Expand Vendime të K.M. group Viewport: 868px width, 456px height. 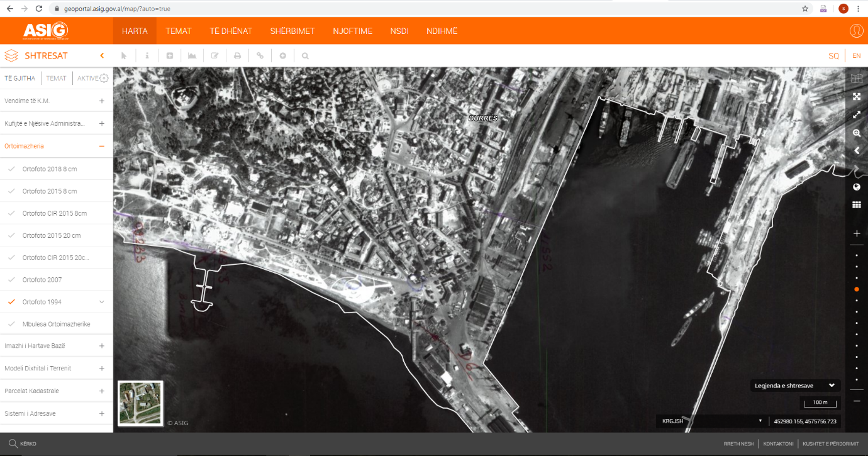point(101,101)
